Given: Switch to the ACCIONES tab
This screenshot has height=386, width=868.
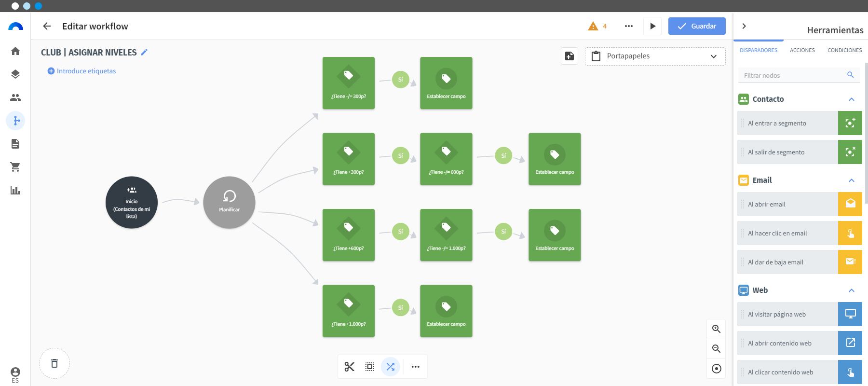Looking at the screenshot, I should tap(802, 50).
